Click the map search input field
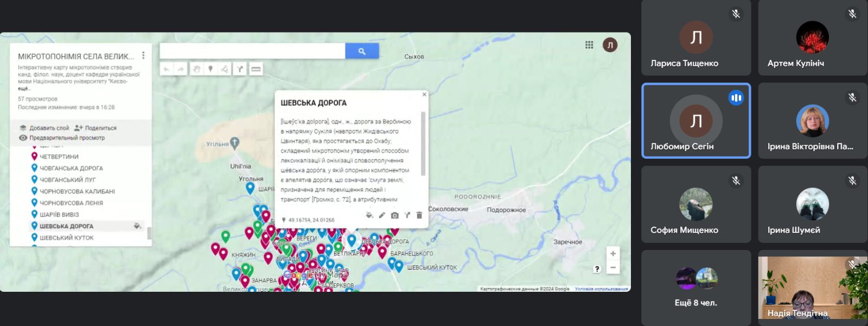 coord(252,51)
